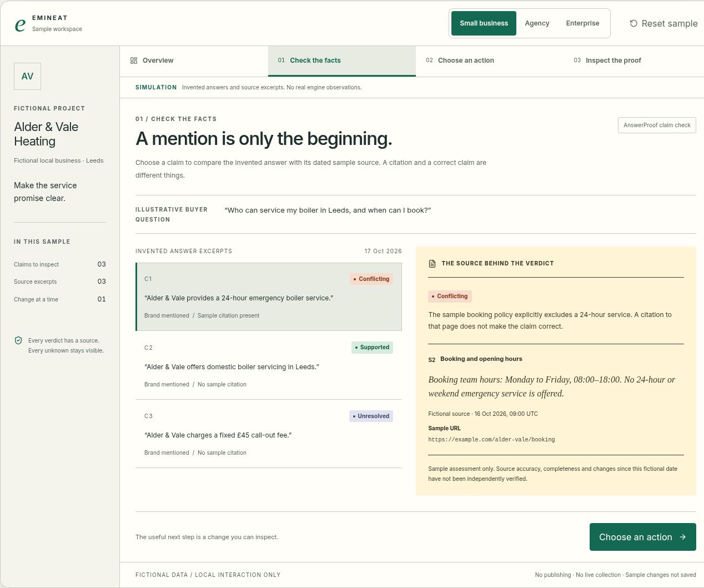Select claim C3 about fixed £45 call-out fee
This screenshot has width=704, height=588.
point(269,434)
